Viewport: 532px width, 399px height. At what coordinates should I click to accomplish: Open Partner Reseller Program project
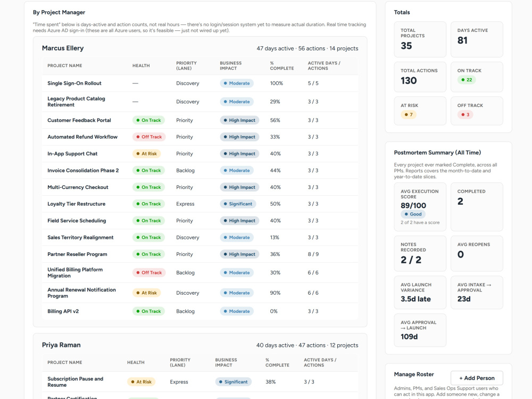point(77,254)
